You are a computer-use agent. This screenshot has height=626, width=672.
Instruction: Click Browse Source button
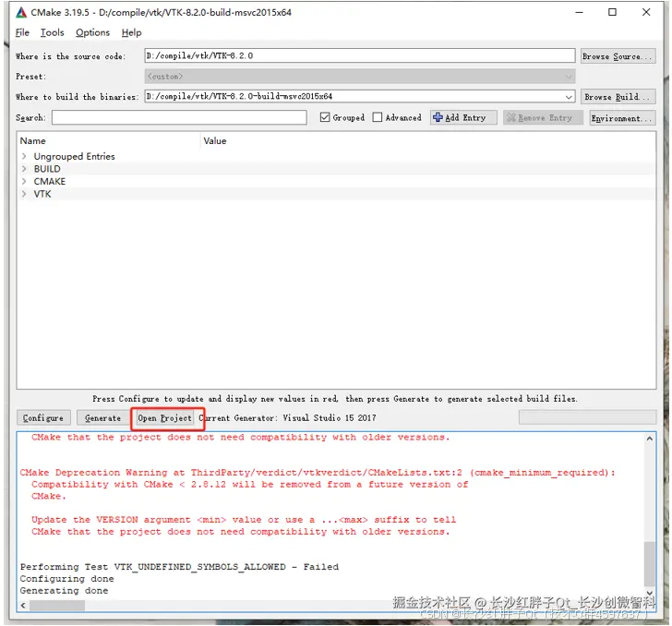pos(618,56)
